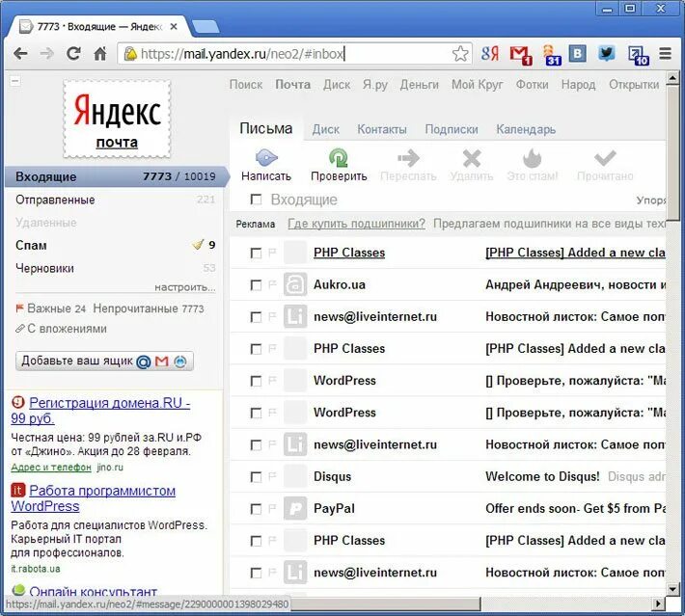Click the Удалить delete cross icon

coord(472,158)
